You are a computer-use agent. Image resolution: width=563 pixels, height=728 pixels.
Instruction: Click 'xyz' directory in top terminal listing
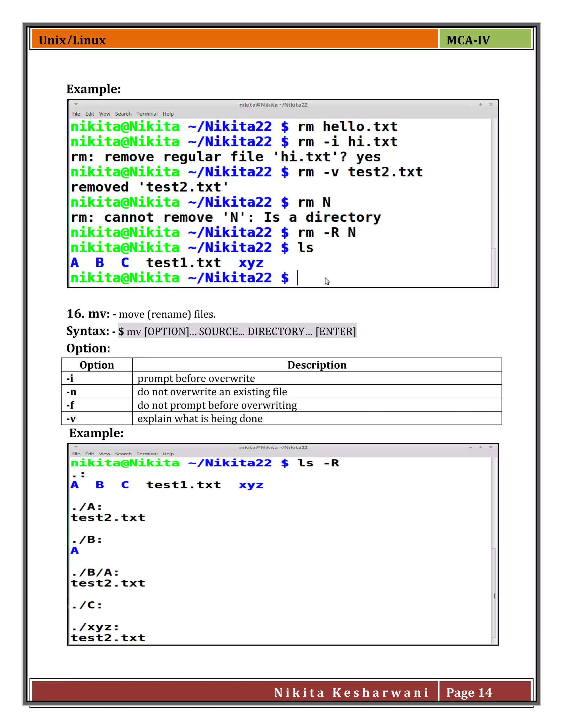click(x=251, y=263)
